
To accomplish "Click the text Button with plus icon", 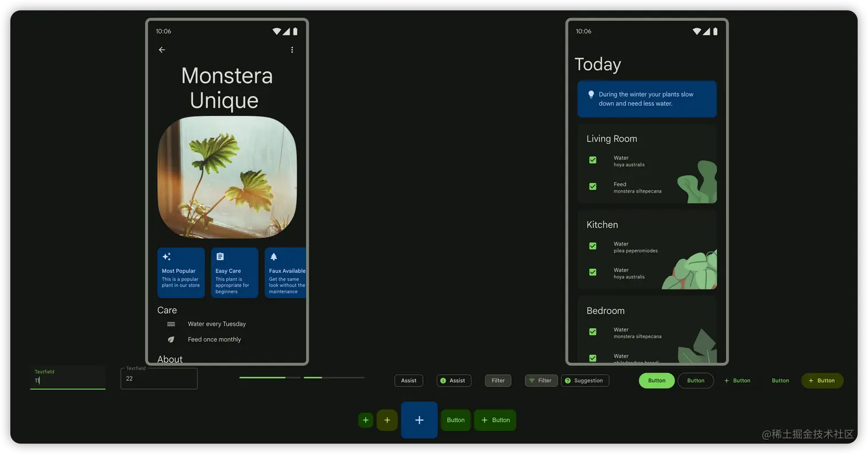I will (737, 380).
